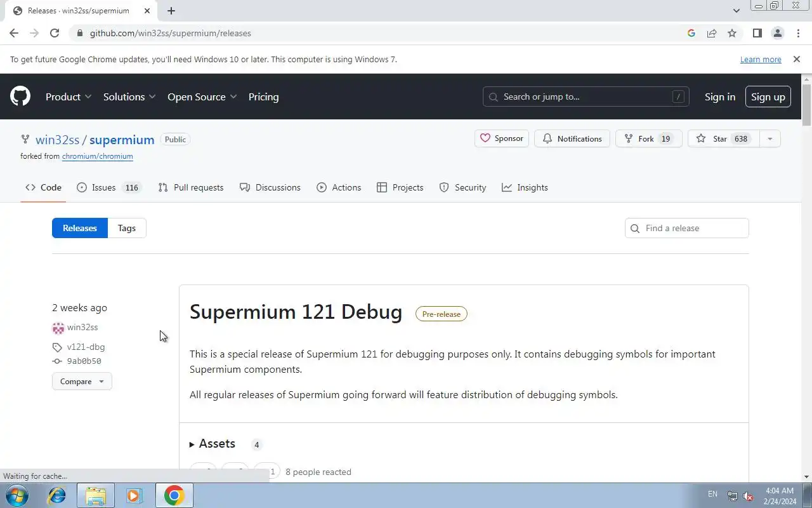
Task: Launch Internet Explorer from taskbar
Action: pyautogui.click(x=57, y=495)
